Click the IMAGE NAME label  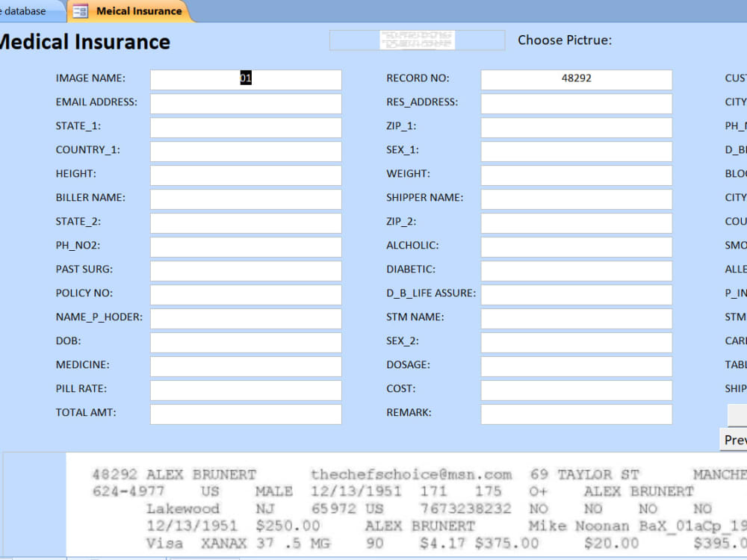pyautogui.click(x=90, y=78)
